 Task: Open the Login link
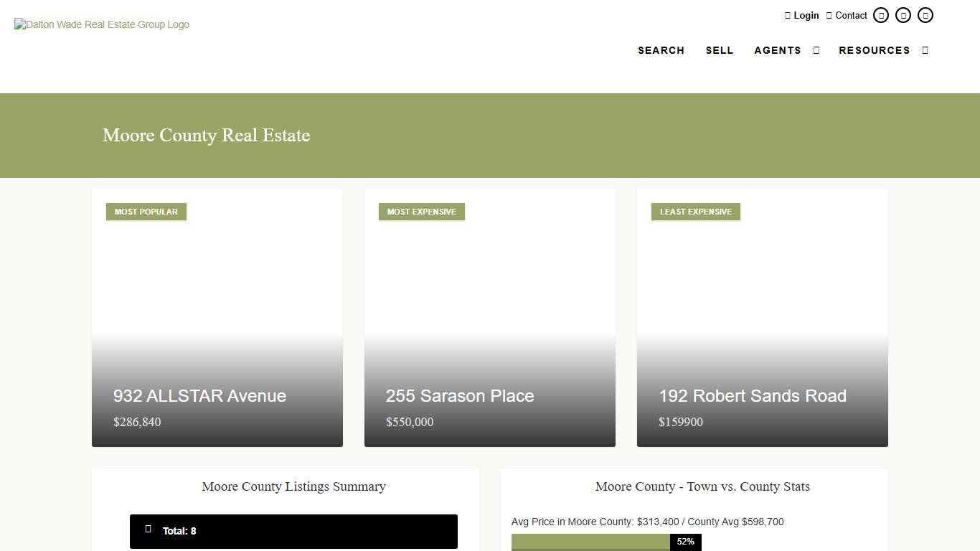806,15
